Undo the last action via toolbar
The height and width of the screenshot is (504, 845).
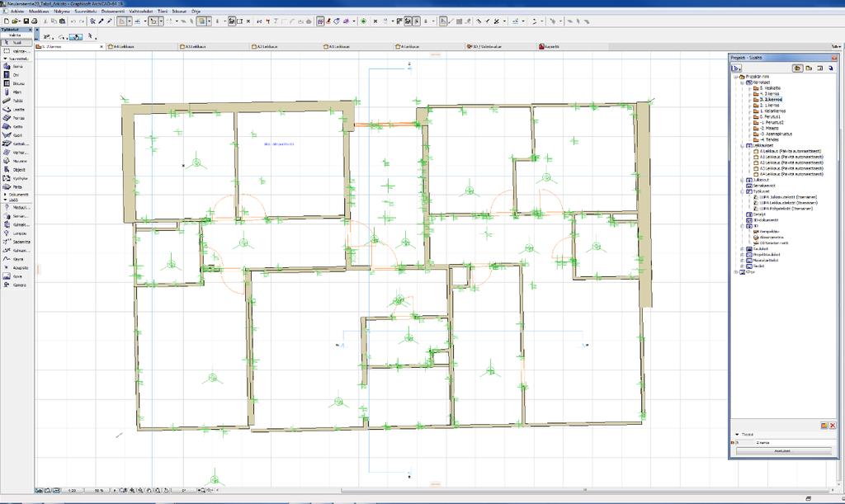73,21
